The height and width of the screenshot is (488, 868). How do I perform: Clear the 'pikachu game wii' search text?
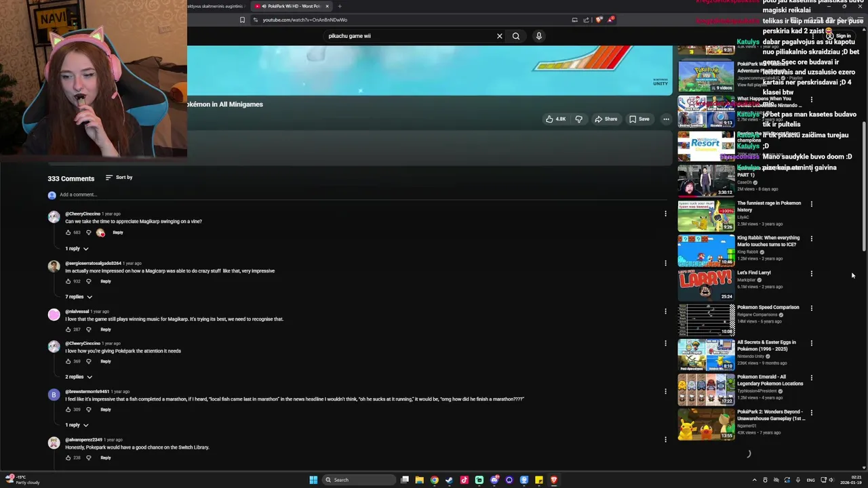[500, 36]
